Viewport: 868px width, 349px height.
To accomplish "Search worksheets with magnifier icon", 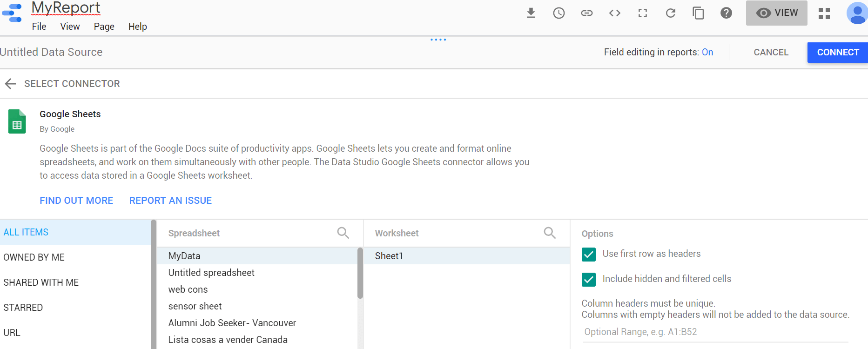I will [x=550, y=233].
